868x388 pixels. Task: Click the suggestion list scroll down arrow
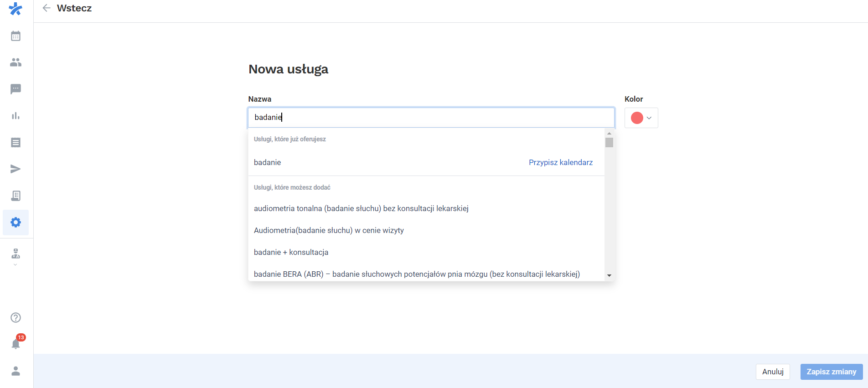[x=609, y=275]
